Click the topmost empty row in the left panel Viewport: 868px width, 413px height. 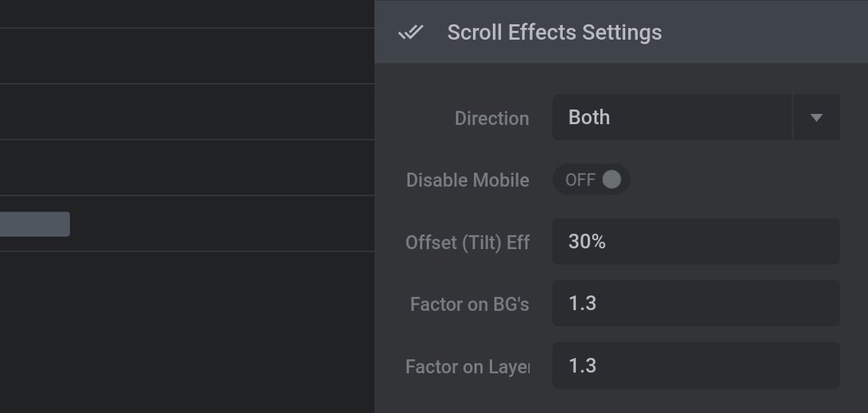coord(187,13)
